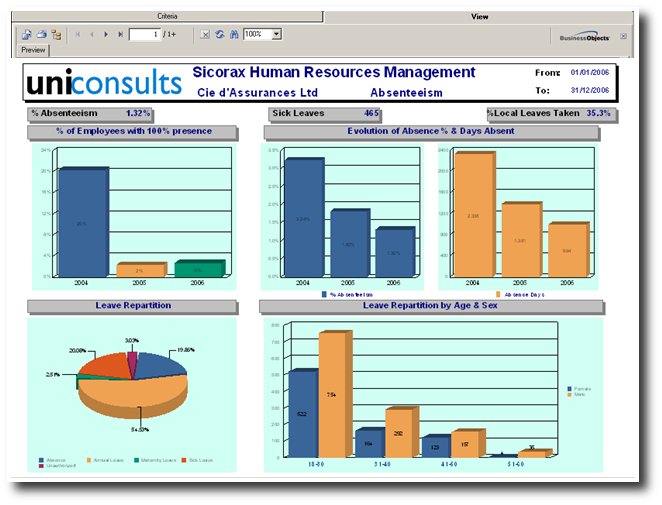
Task: Go to previous page arrow
Action: point(92,34)
